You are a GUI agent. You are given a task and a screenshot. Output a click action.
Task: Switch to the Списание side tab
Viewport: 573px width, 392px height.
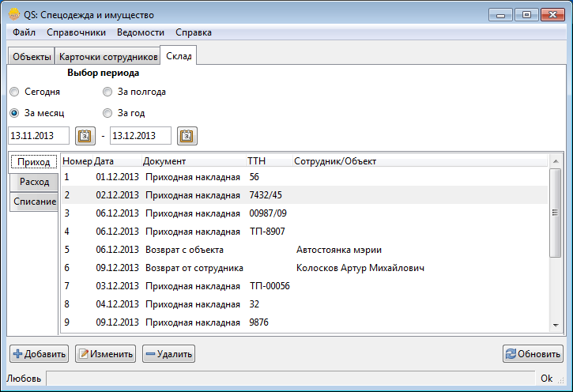[x=34, y=202]
